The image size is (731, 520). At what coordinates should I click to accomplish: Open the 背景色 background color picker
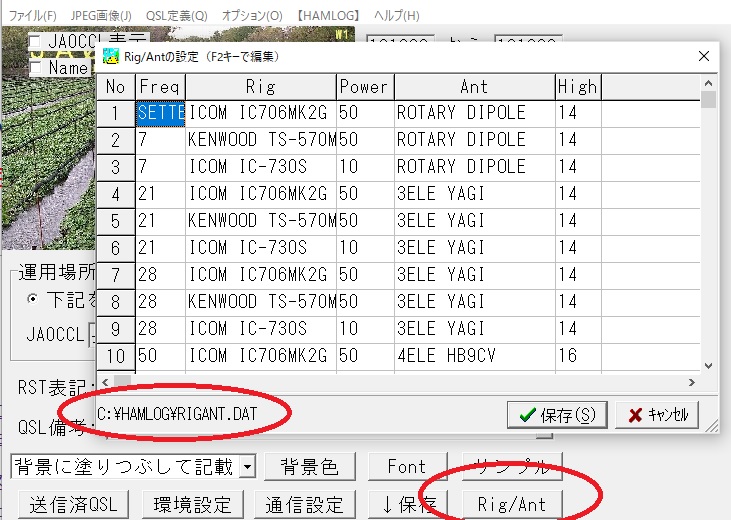[x=309, y=466]
